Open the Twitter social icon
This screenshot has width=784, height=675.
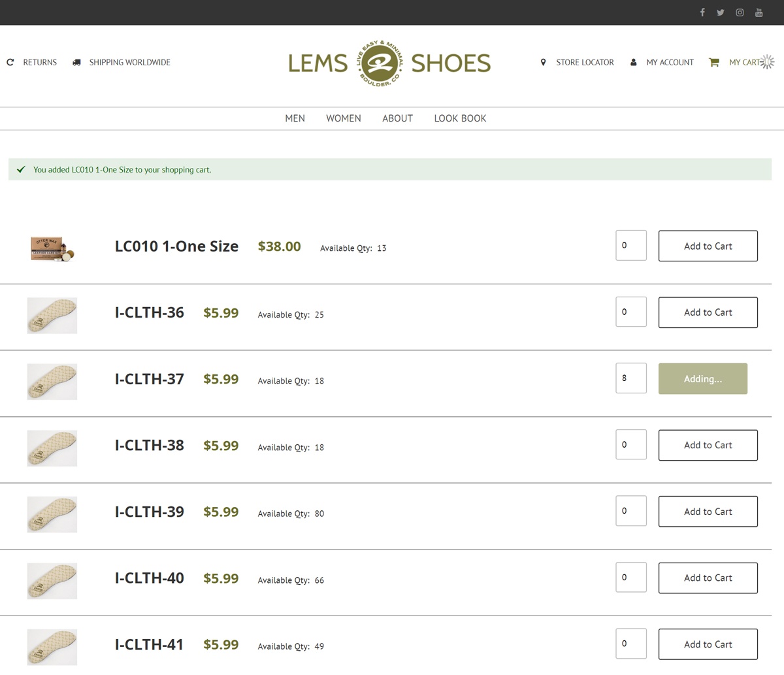721,12
